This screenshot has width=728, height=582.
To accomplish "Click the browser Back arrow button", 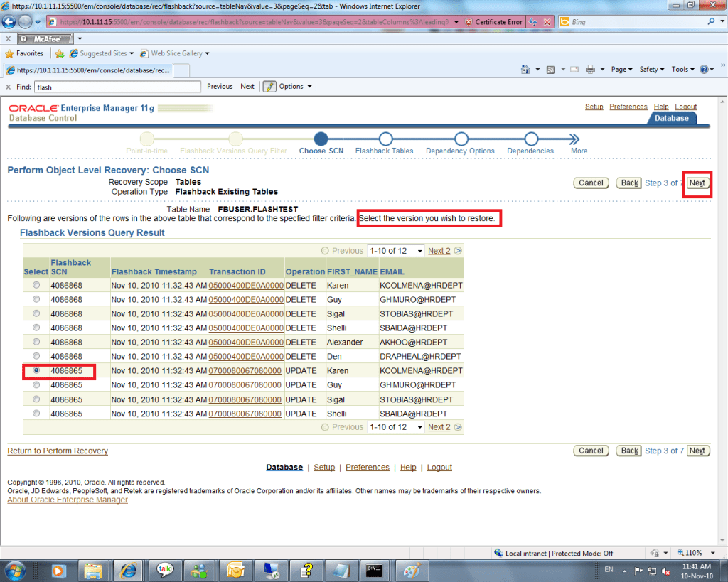I will (x=10, y=22).
